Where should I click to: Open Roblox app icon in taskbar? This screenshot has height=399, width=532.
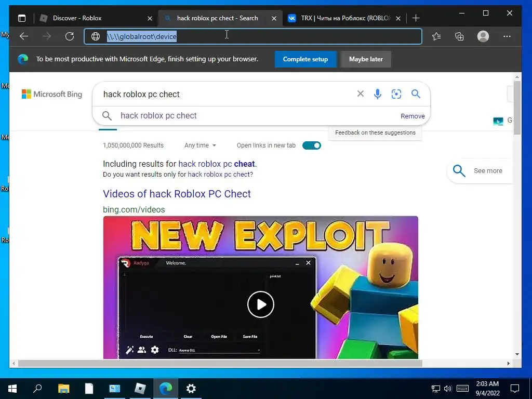click(140, 389)
